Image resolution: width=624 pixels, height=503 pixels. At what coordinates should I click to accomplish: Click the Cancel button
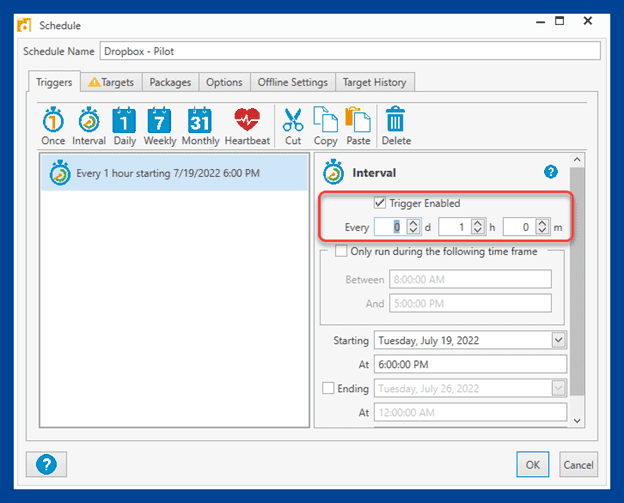[x=578, y=464]
